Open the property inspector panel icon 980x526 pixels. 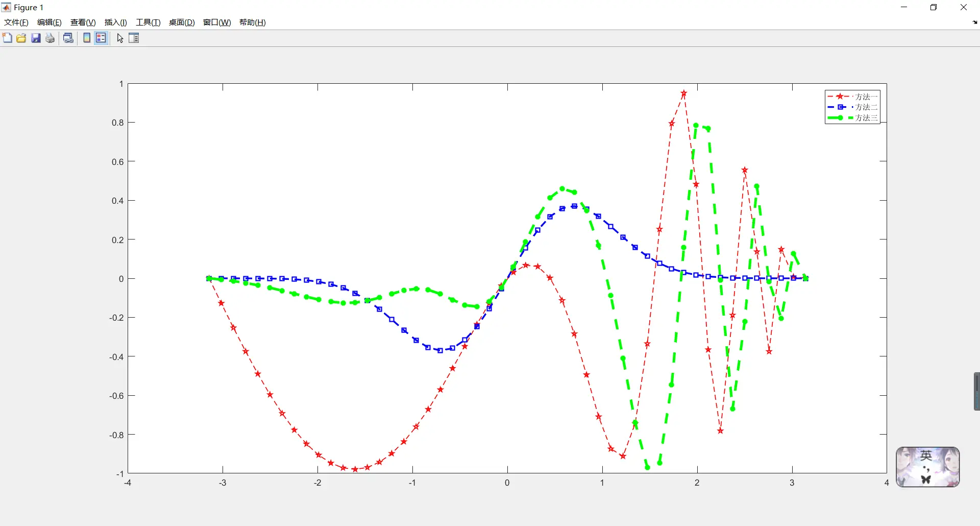pos(134,38)
